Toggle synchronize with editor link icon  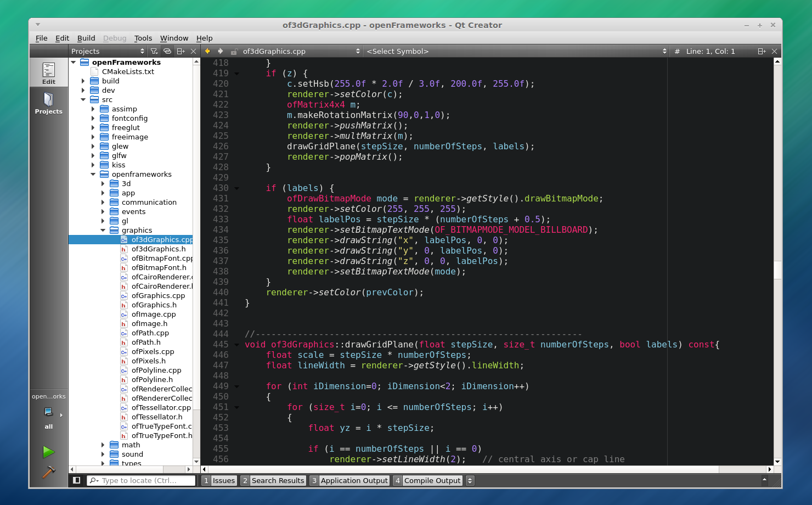[x=167, y=51]
